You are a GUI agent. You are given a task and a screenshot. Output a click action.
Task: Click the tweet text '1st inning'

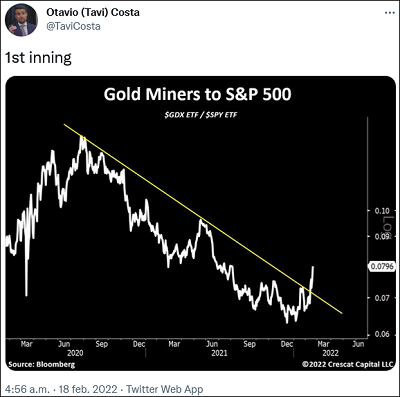(x=38, y=57)
